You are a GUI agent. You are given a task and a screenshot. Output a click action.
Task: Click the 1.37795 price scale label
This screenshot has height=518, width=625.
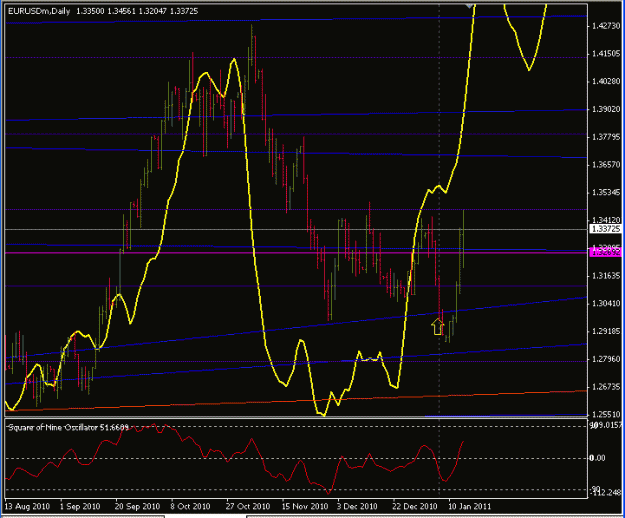point(606,137)
